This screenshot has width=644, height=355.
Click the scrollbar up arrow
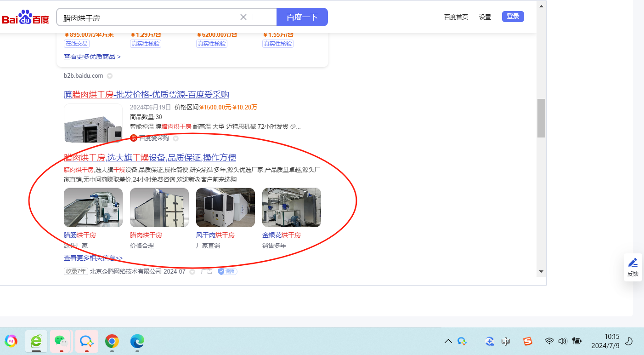(x=542, y=6)
